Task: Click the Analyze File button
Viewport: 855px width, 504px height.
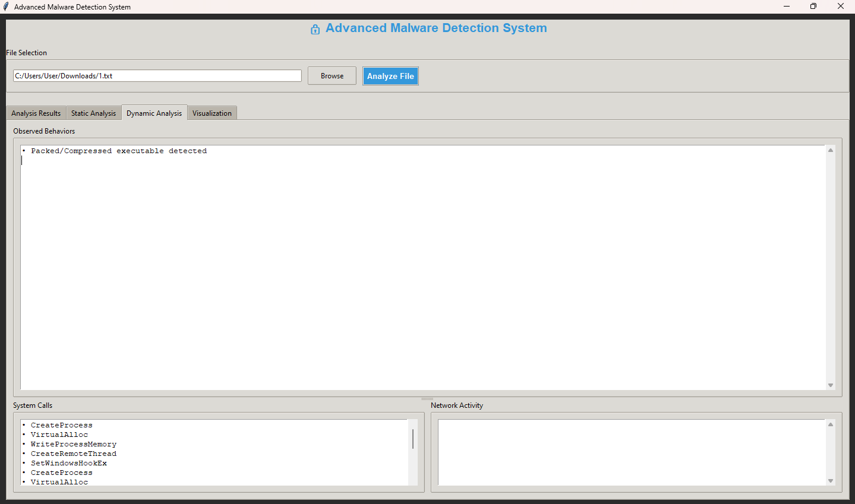Action: (390, 76)
